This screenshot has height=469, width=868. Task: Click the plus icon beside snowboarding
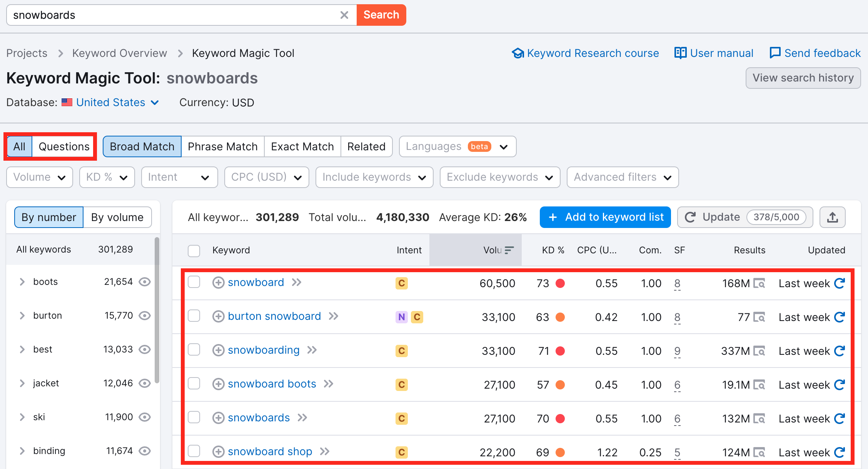(x=218, y=350)
